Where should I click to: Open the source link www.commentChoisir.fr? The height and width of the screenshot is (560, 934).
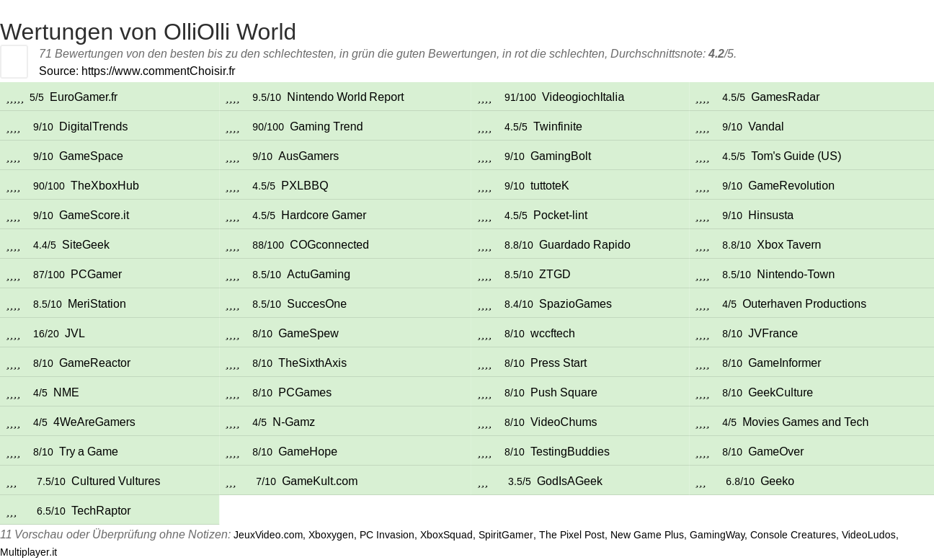click(x=158, y=71)
